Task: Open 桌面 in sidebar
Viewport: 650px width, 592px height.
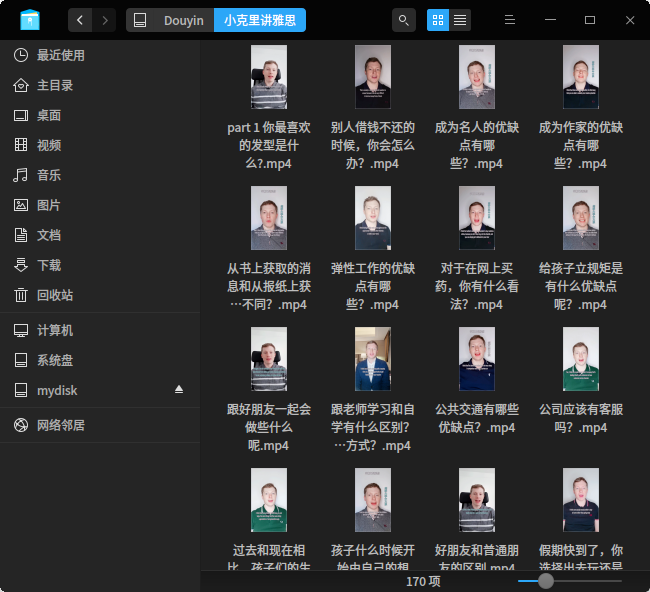Action: coord(100,115)
